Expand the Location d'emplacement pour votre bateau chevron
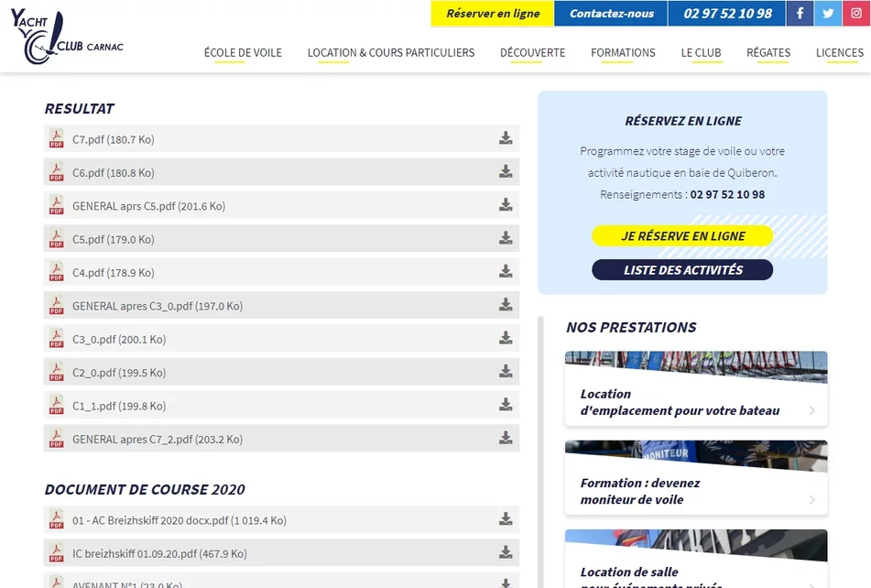The image size is (871, 588). [x=811, y=411]
